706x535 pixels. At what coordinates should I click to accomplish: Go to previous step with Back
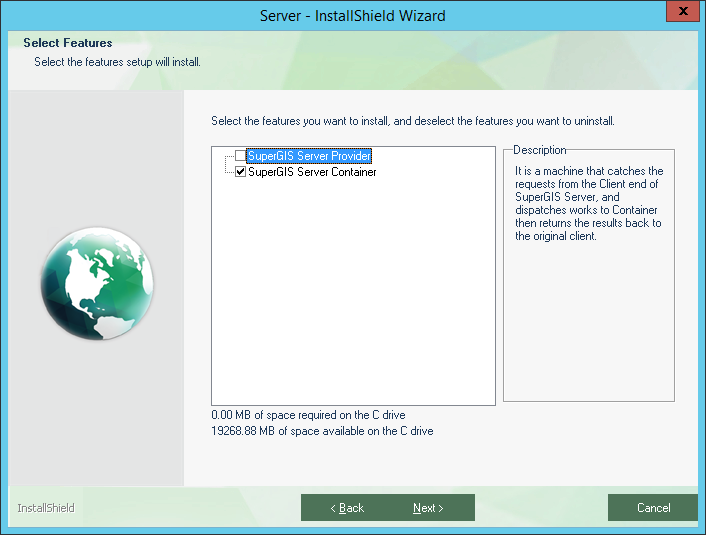347,508
